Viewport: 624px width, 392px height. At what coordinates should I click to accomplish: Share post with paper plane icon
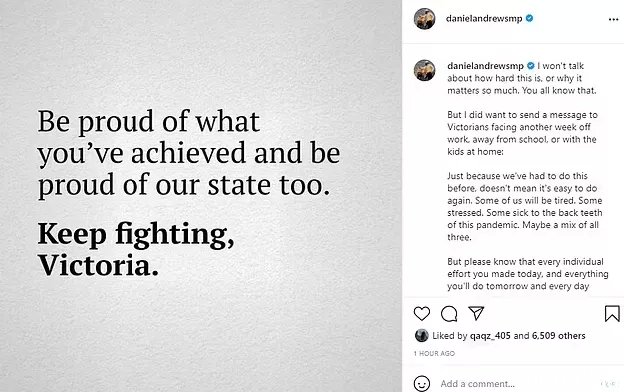[x=476, y=313]
